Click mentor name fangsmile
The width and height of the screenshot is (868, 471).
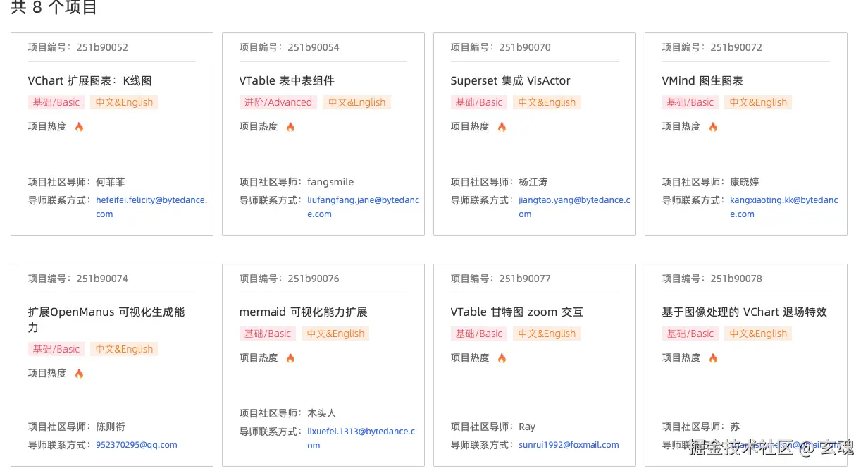coord(330,182)
